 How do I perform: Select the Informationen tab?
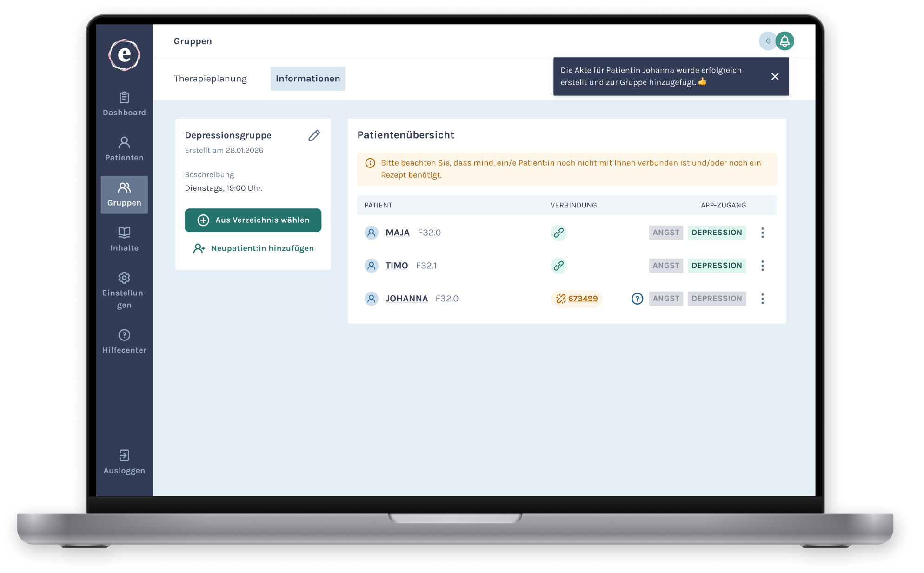click(307, 79)
